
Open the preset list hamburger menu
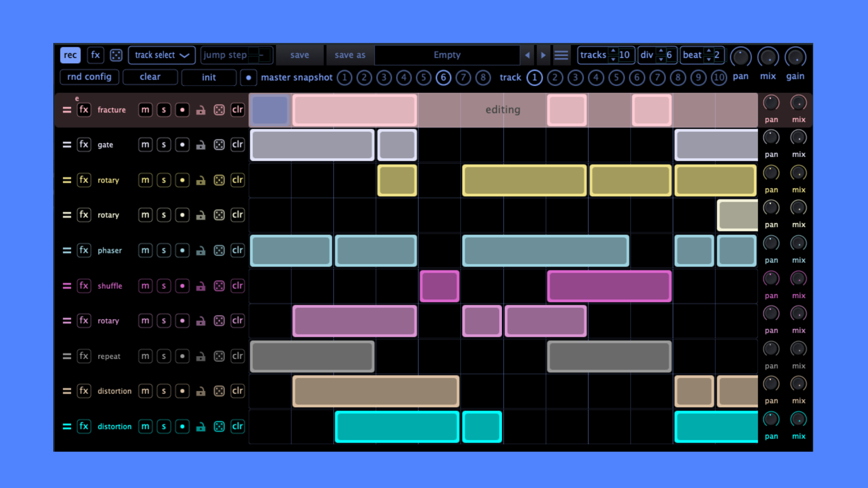pyautogui.click(x=561, y=55)
